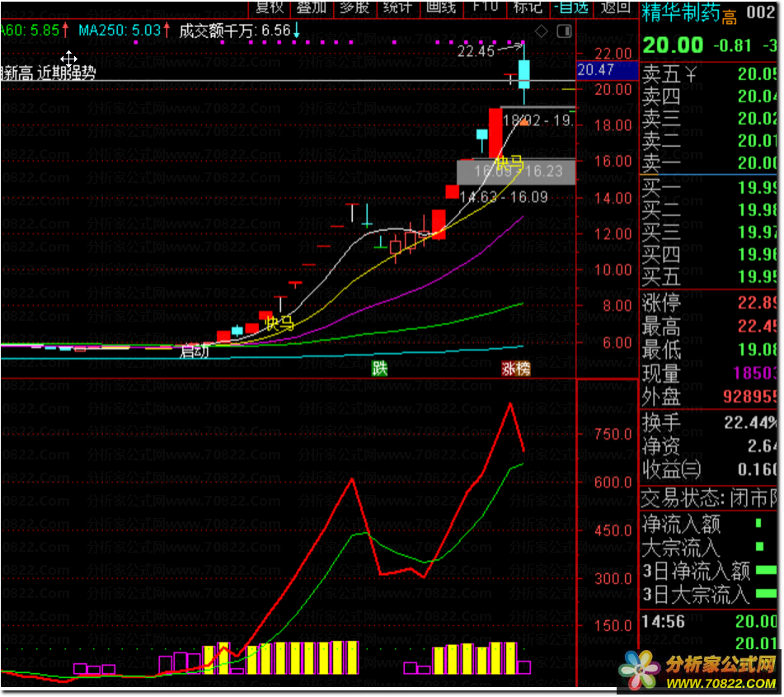The width and height of the screenshot is (784, 697).
Task: Open the 统计 statistics tab
Action: coord(398,7)
